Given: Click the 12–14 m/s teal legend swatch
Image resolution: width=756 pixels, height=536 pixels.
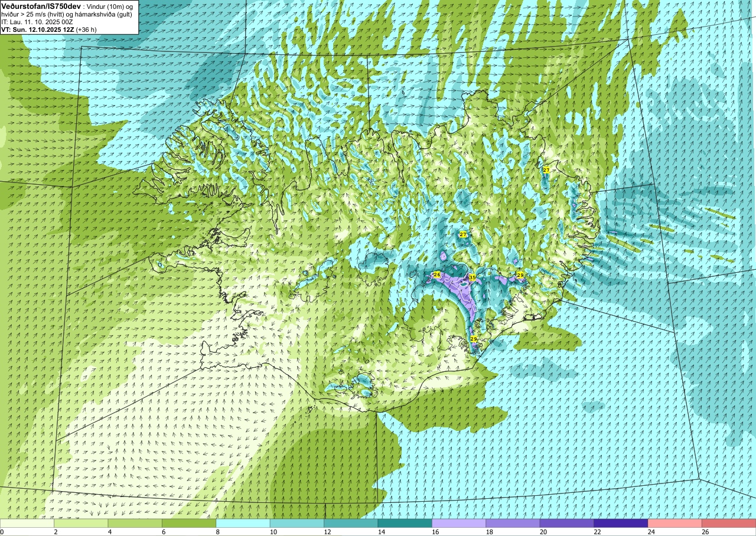Looking at the screenshot, I should tap(351, 523).
